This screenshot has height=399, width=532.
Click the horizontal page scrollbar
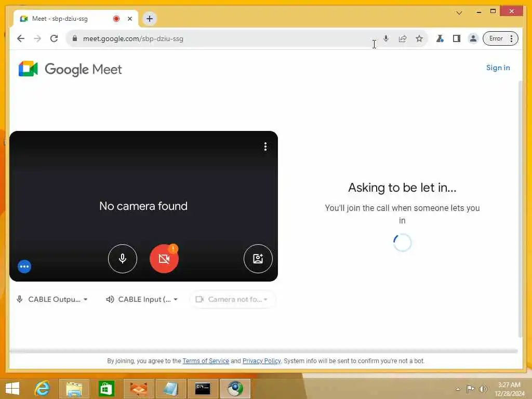point(263,351)
